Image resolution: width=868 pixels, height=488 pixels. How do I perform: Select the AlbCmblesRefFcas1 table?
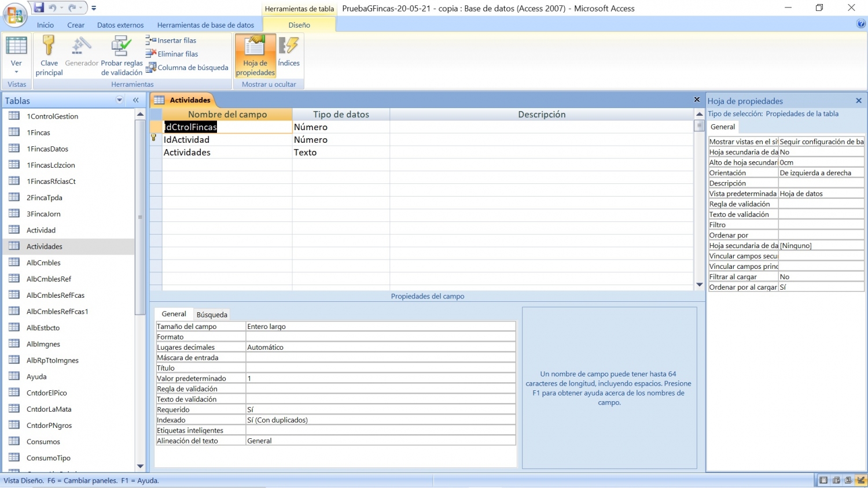(57, 311)
